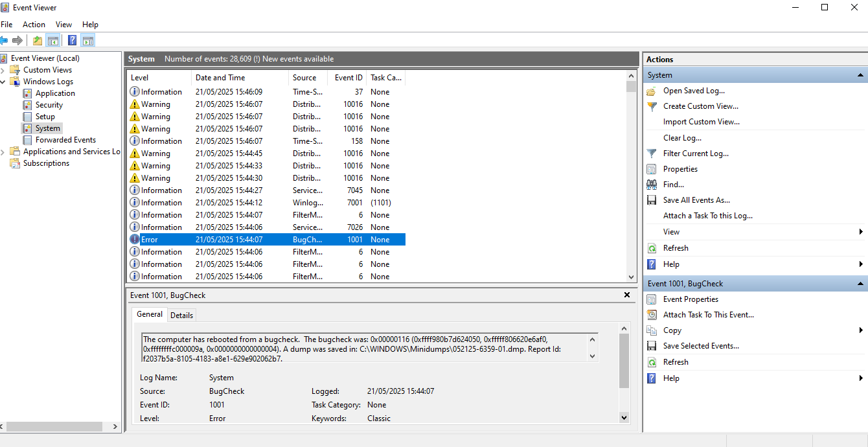
Task: Toggle Show/Hide Console Tree toolbar icon
Action: click(x=52, y=40)
